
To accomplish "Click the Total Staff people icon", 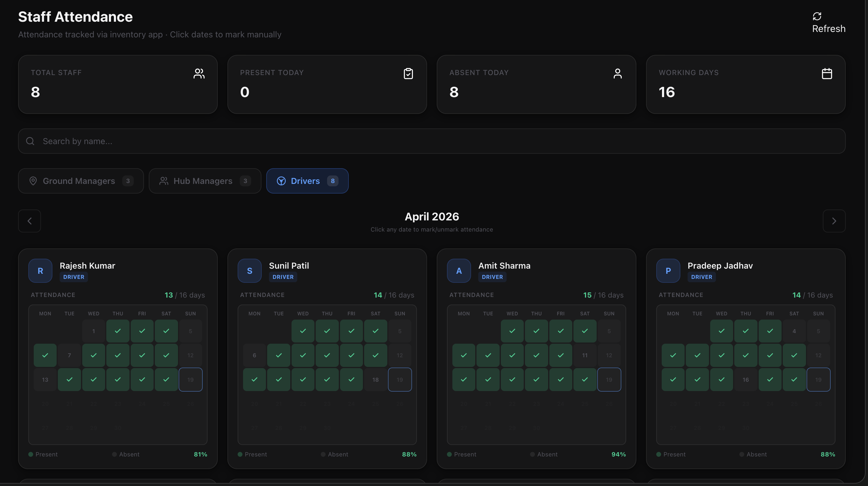I will coord(199,74).
